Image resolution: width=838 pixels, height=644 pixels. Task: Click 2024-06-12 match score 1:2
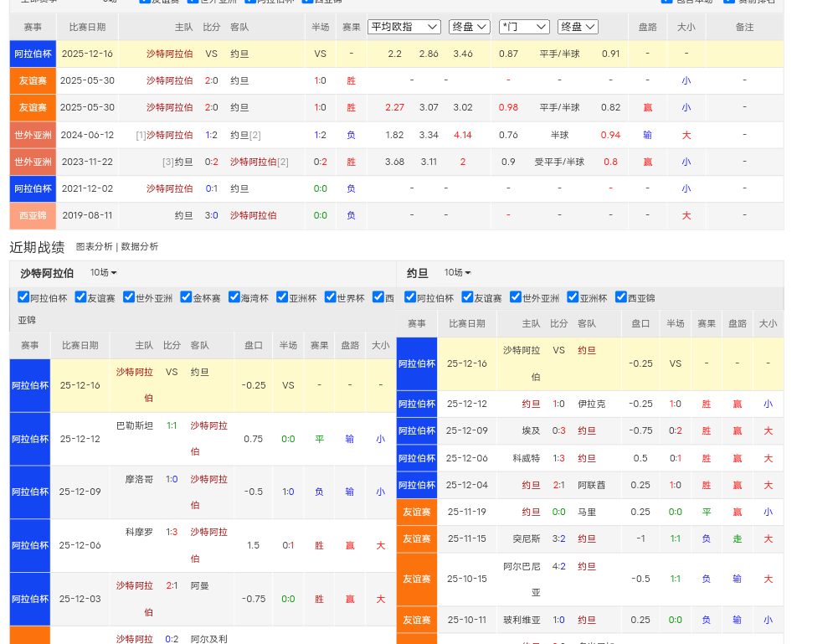tap(211, 135)
